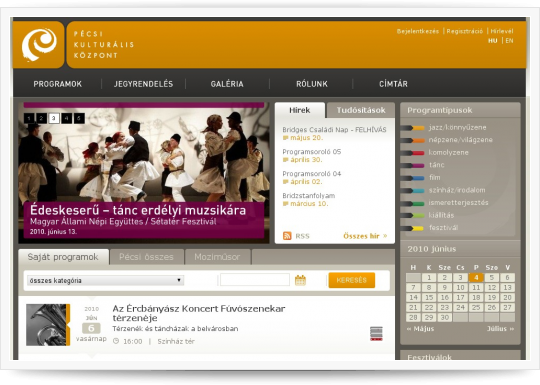The width and height of the screenshot is (540, 385).
Task: Open the CÍMTÁR menu
Action: click(x=393, y=84)
